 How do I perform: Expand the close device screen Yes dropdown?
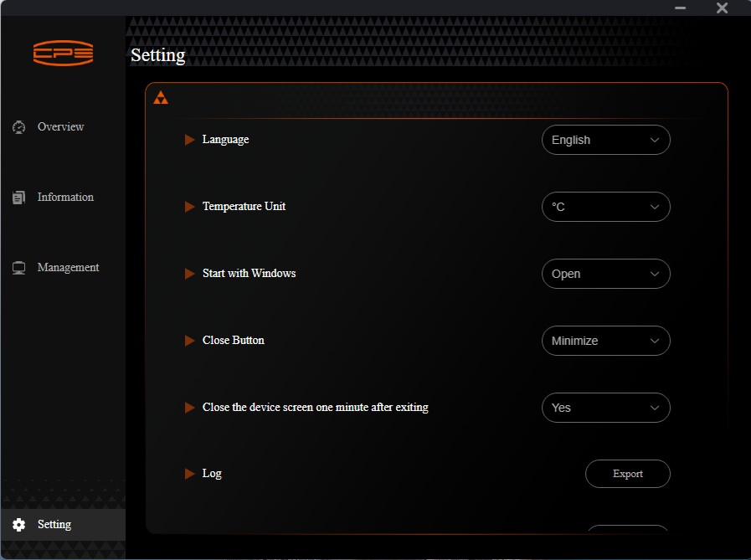(x=606, y=408)
